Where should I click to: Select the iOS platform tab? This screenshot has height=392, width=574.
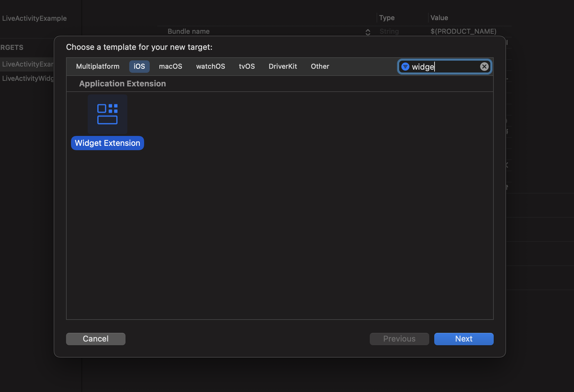tap(139, 67)
